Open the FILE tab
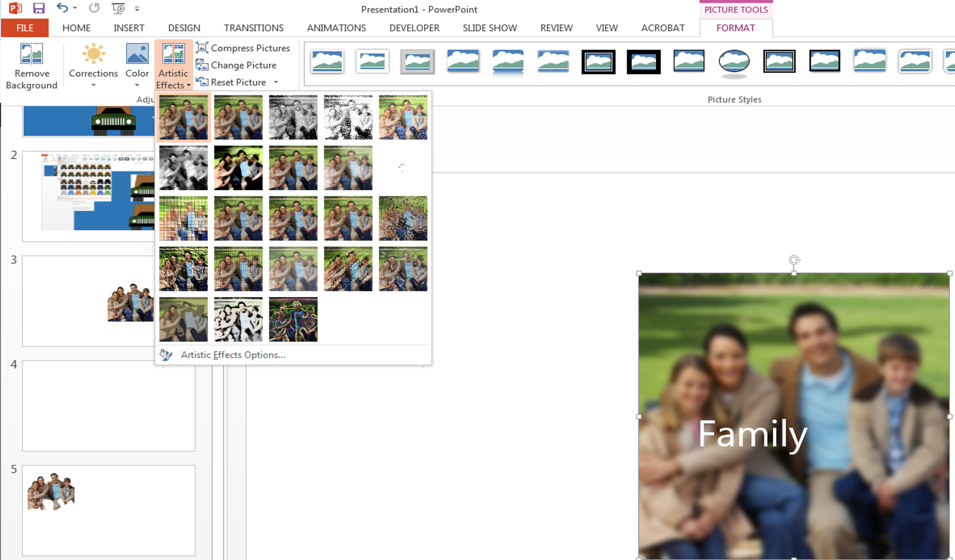 point(25,28)
